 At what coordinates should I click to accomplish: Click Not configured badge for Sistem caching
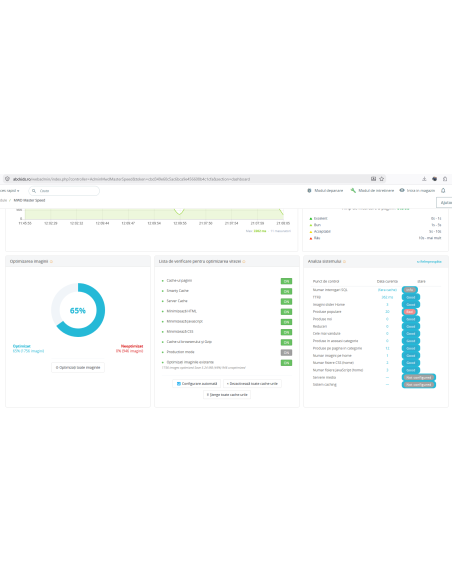tap(418, 385)
